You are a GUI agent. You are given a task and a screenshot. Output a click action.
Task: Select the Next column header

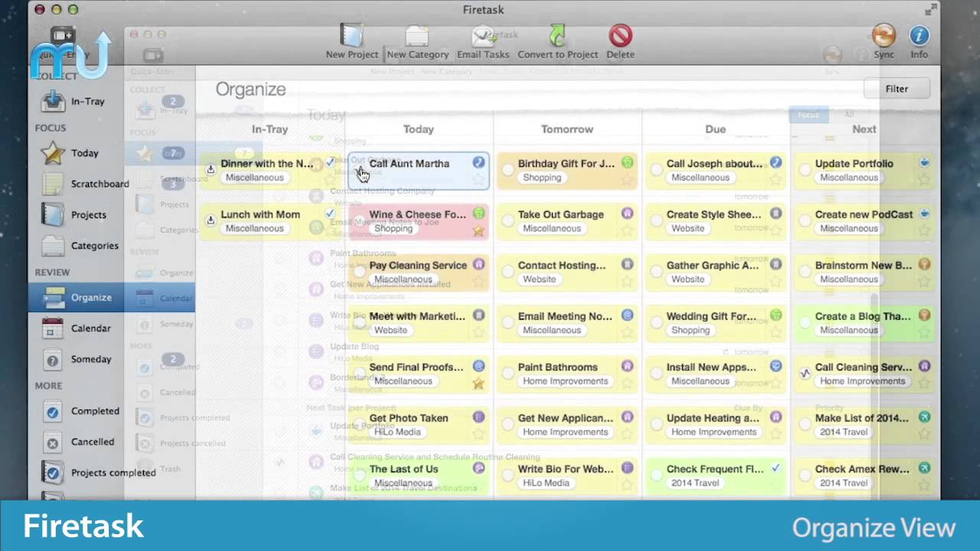(x=864, y=129)
